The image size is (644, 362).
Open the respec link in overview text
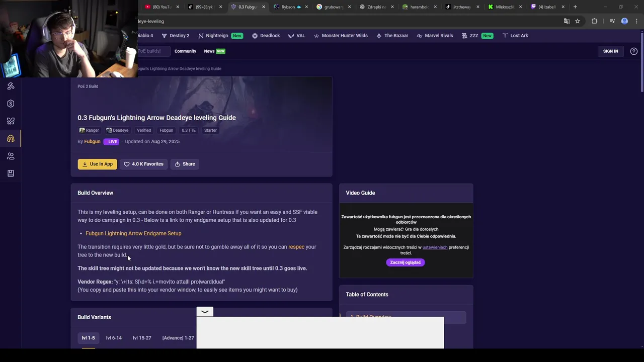[296, 247]
